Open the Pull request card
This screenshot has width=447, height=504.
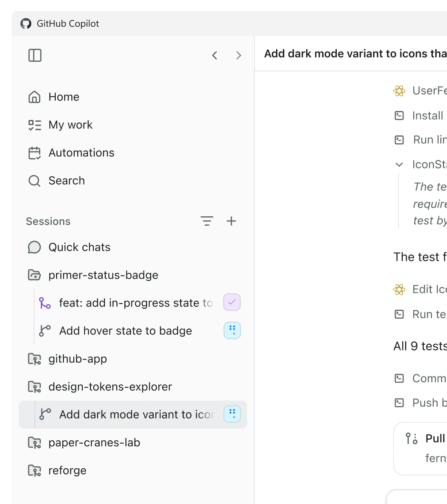[x=420, y=449]
